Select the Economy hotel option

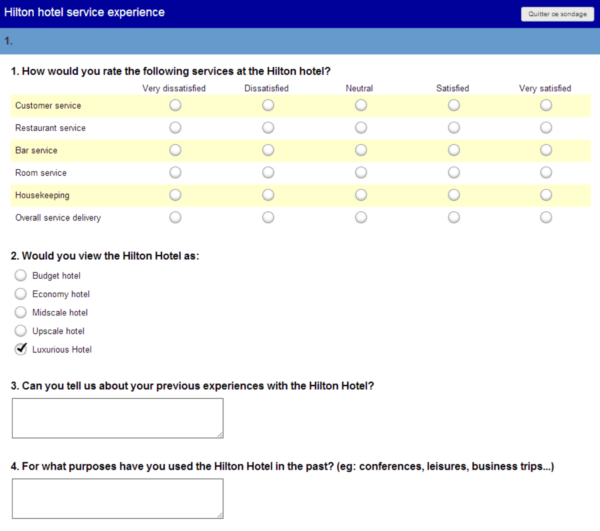pyautogui.click(x=21, y=294)
